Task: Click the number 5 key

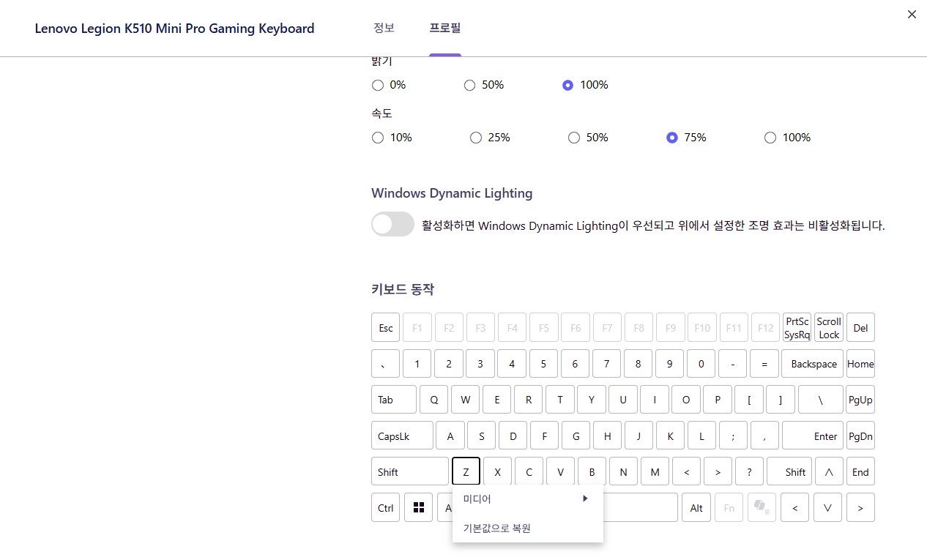Action: click(543, 363)
